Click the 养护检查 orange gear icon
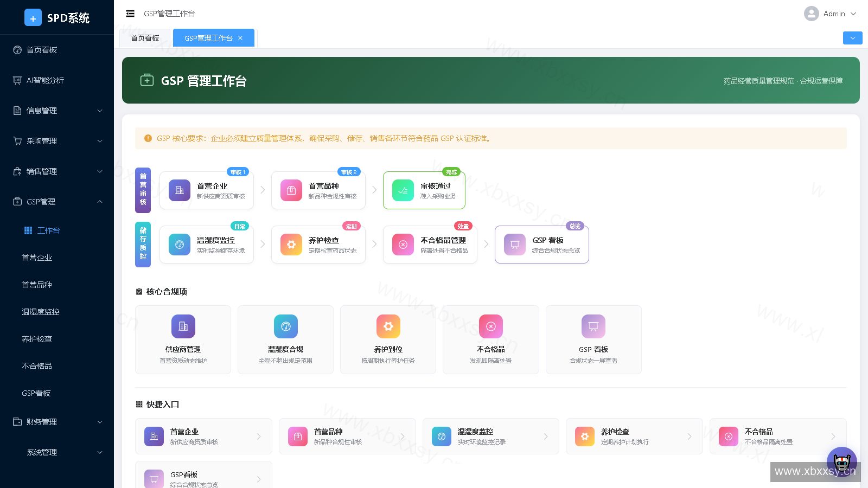 [x=291, y=245]
